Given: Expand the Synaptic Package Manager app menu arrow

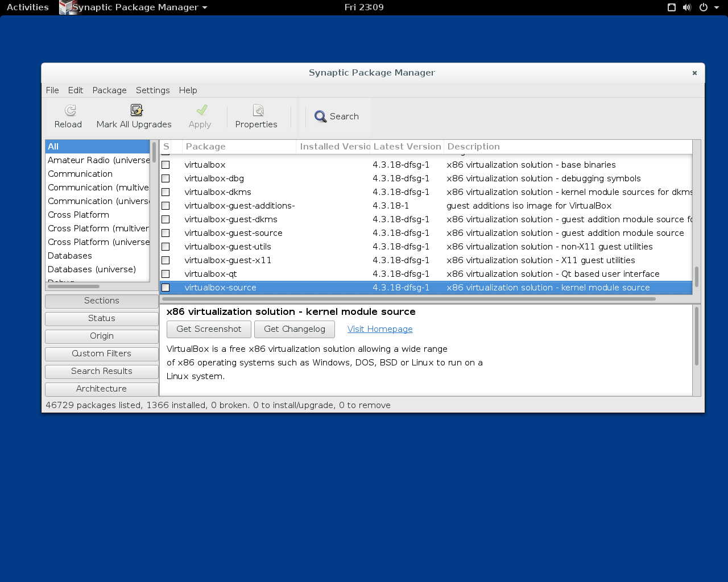Looking at the screenshot, I should tap(205, 8).
